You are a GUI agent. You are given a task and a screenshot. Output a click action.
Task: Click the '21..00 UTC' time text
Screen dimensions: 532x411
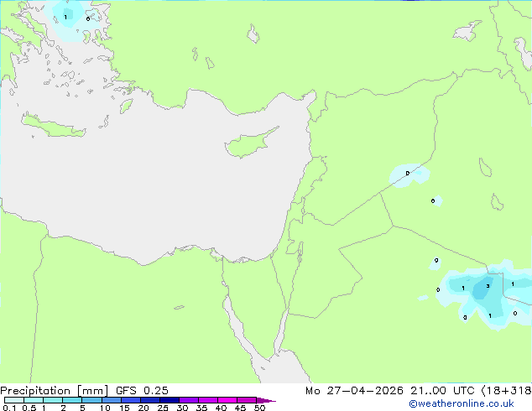tap(442, 391)
